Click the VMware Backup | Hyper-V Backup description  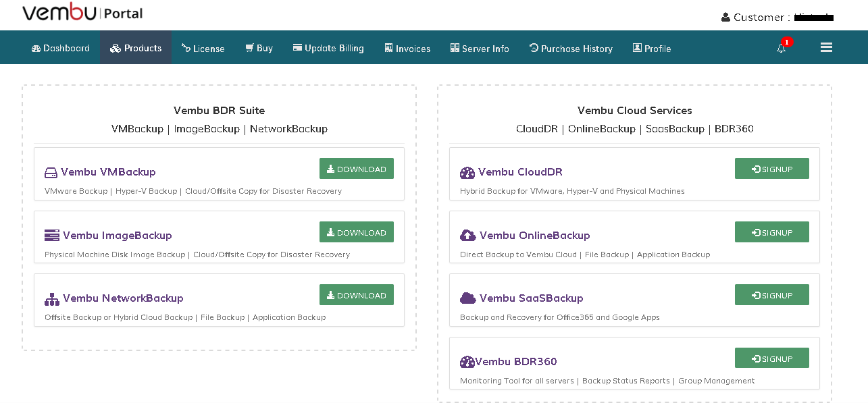click(193, 191)
